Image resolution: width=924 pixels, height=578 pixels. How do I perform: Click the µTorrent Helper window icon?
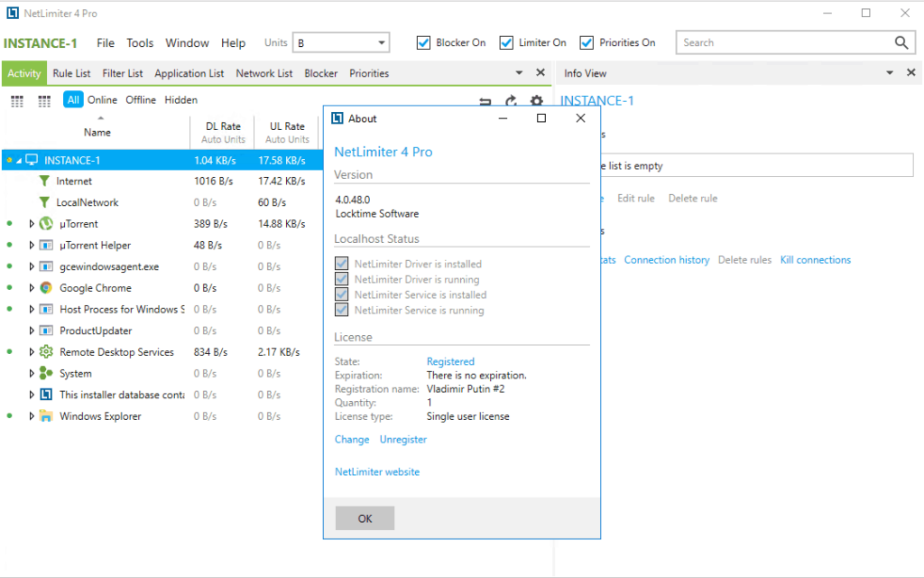coord(46,245)
